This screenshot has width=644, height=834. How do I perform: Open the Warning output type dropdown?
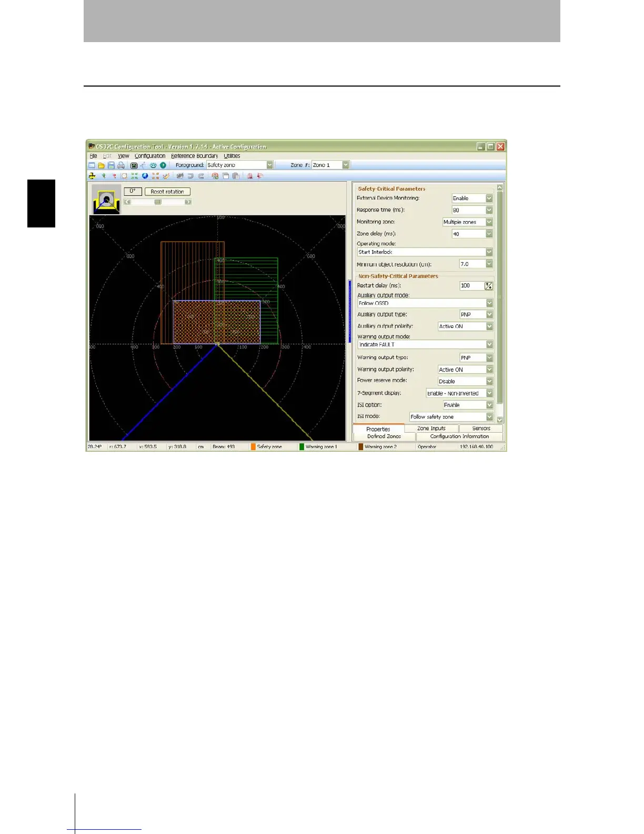tap(489, 358)
